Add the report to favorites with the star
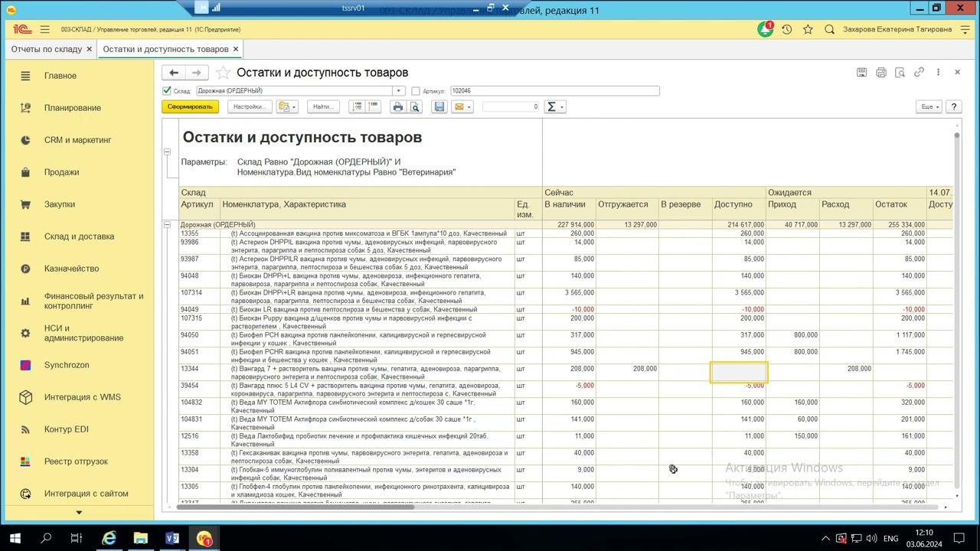The image size is (980, 551). coord(223,73)
